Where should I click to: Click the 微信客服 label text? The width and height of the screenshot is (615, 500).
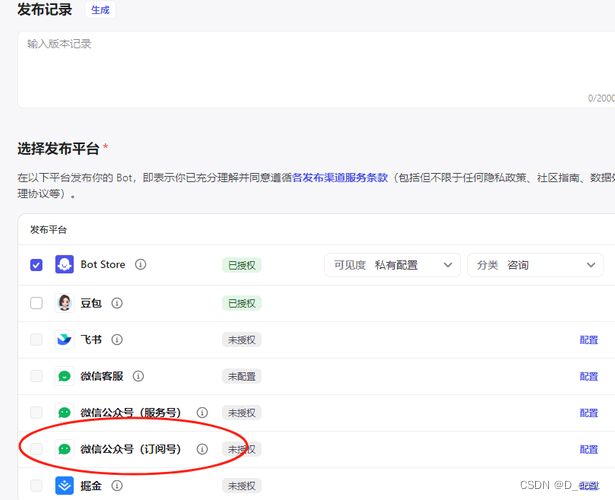coord(102,376)
